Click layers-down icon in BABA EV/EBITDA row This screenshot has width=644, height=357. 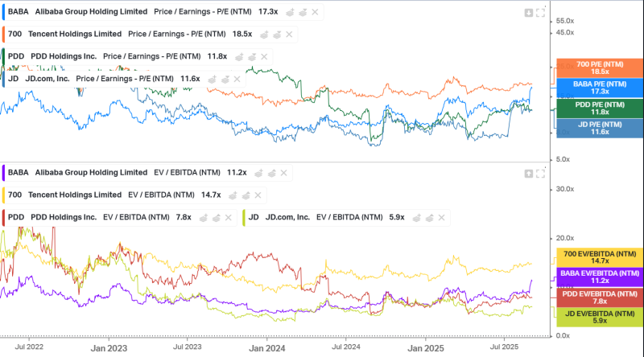click(x=271, y=173)
